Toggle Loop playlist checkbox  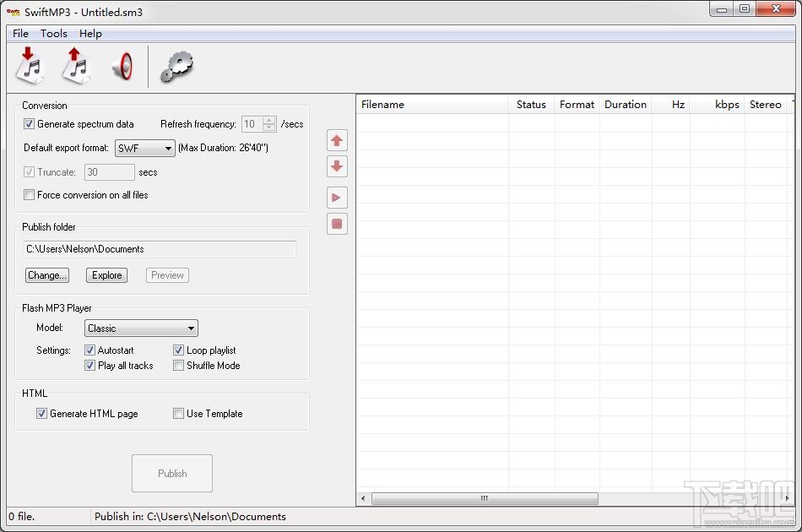click(178, 350)
